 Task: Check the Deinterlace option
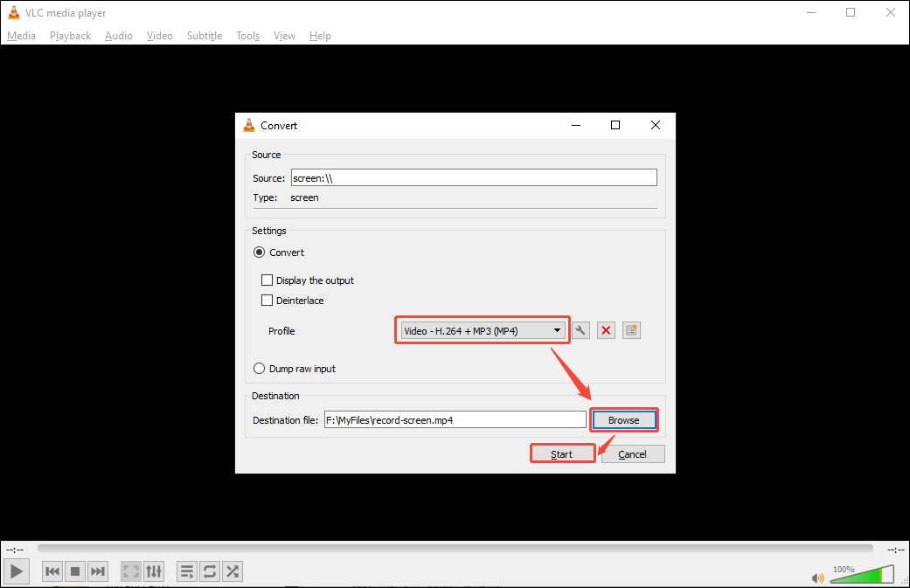[267, 300]
